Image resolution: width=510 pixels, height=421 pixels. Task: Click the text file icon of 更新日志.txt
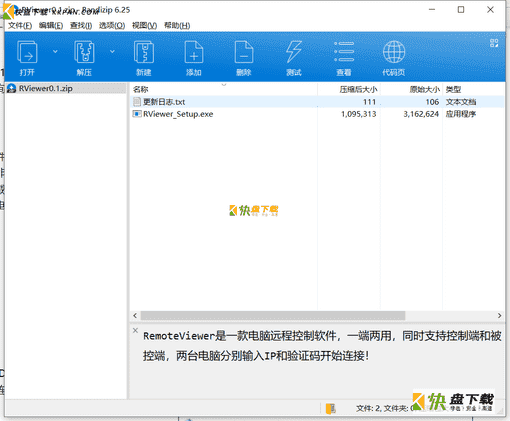137,102
